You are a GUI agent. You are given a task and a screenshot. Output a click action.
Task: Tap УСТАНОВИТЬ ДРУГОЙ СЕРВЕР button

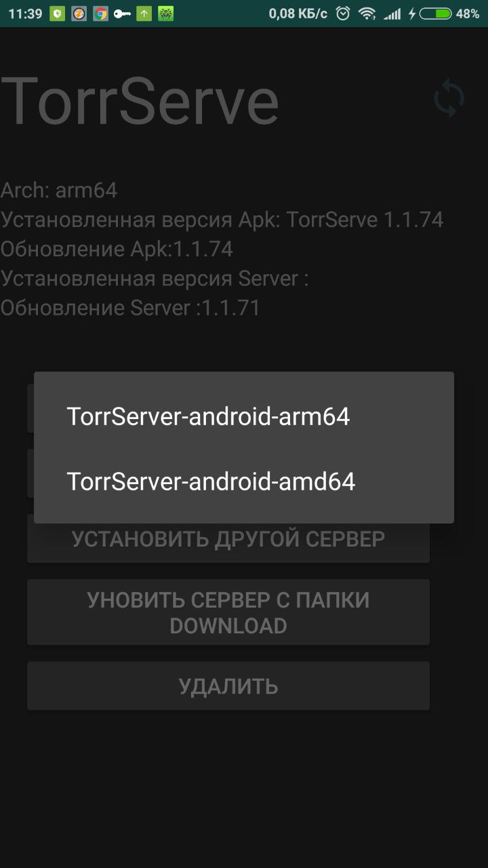[x=228, y=538]
